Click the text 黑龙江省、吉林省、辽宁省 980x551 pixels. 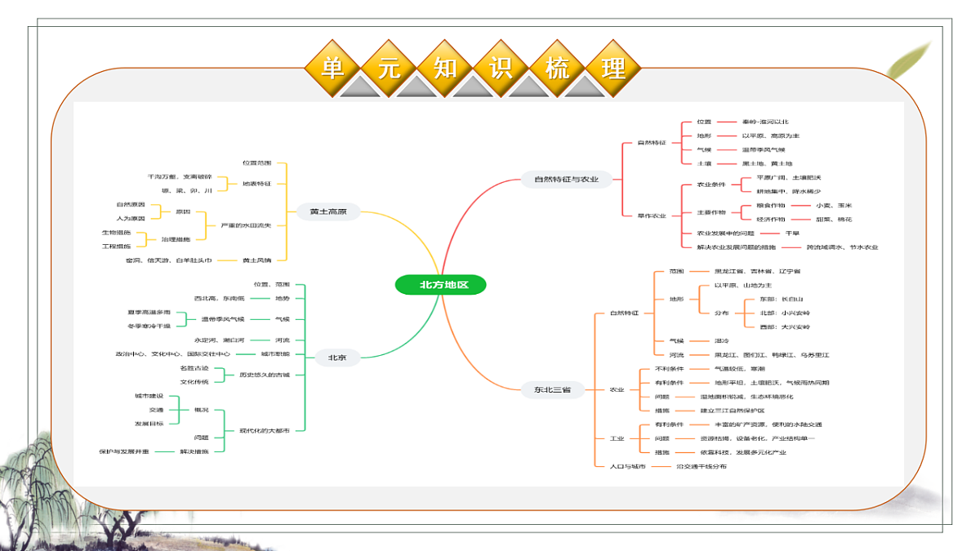coord(757,270)
